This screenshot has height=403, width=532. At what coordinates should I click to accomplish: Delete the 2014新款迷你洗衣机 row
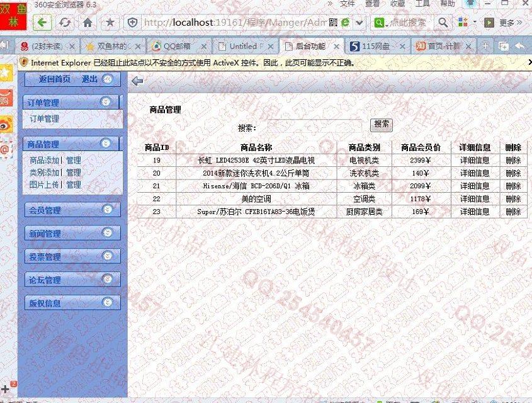[x=513, y=173]
